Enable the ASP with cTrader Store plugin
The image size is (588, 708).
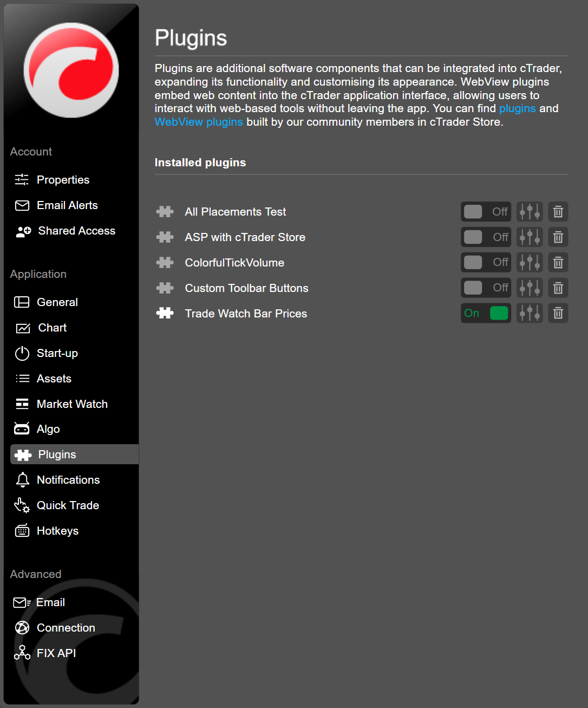[x=486, y=237]
